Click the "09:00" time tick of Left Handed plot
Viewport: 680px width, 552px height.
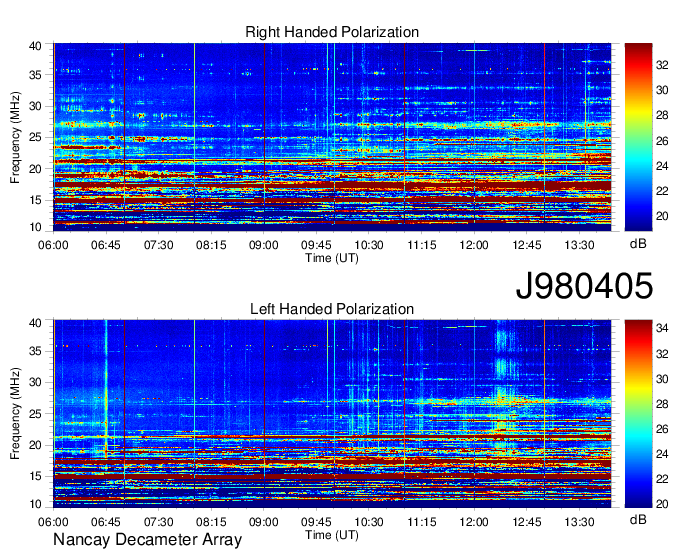[264, 521]
